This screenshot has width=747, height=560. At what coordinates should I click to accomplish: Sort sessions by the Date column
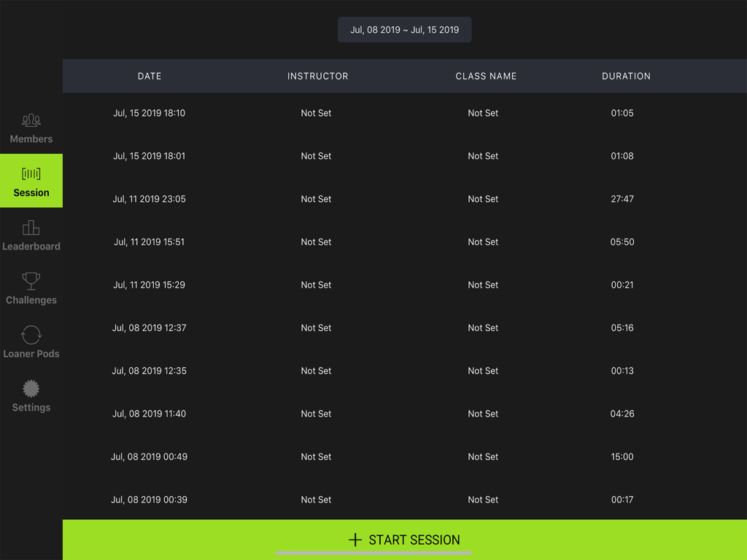[149, 76]
